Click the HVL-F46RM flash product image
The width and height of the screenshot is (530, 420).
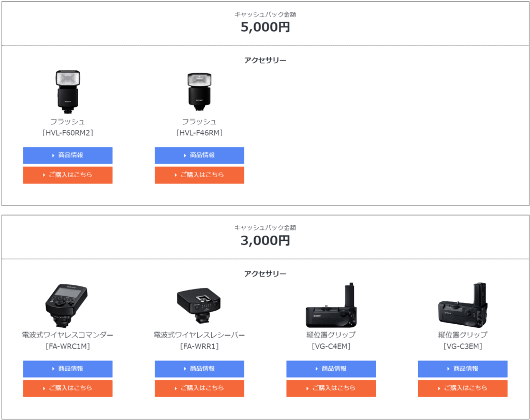pos(199,92)
